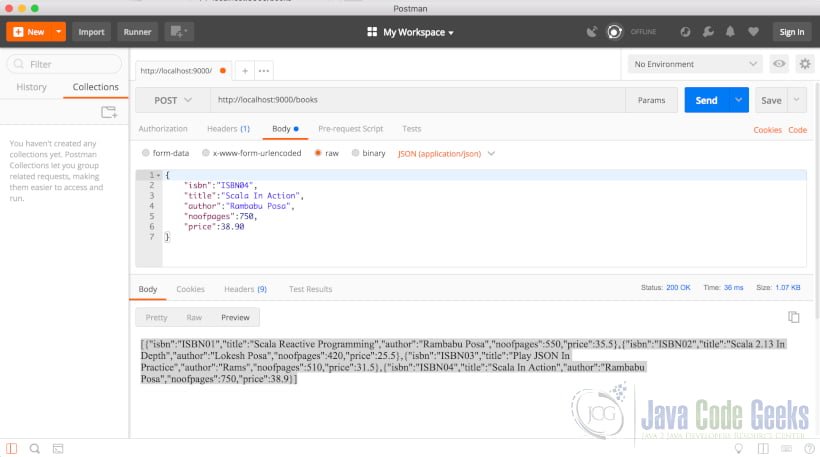Open the POST method dropdown
Image resolution: width=820 pixels, height=457 pixels.
173,100
